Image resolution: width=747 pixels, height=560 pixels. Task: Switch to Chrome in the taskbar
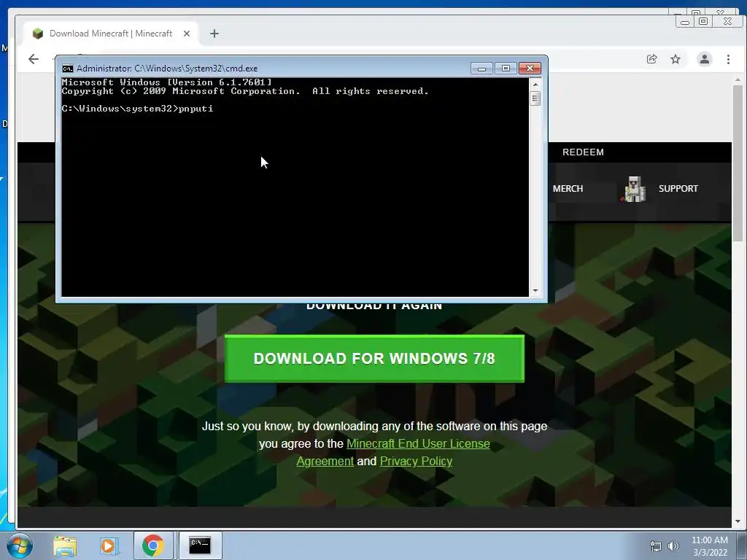(x=153, y=545)
